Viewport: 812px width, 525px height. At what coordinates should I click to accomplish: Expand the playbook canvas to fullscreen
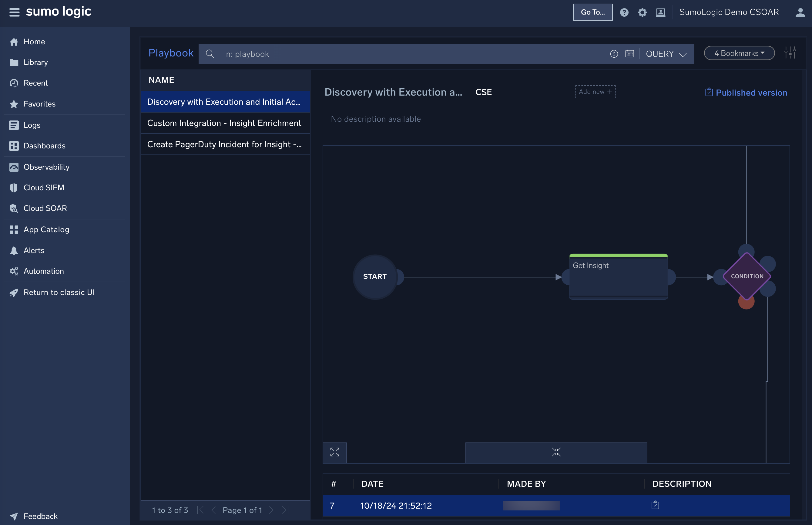click(334, 452)
